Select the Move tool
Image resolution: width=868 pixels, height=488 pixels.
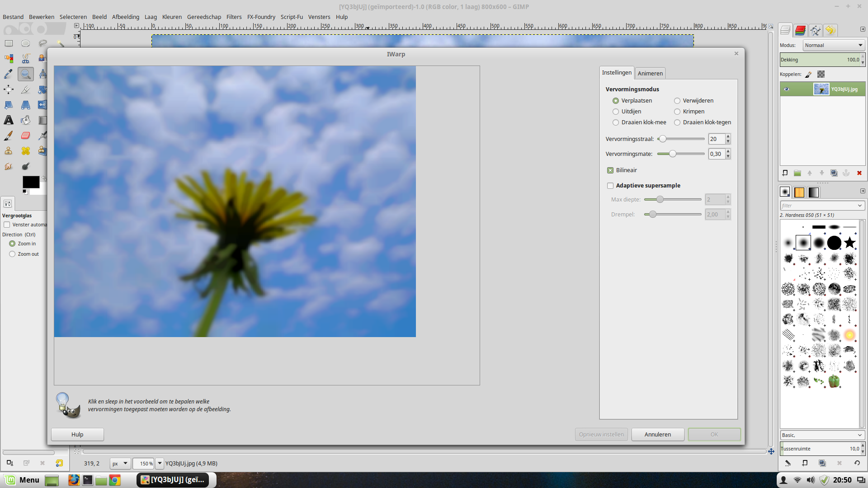pos(9,89)
